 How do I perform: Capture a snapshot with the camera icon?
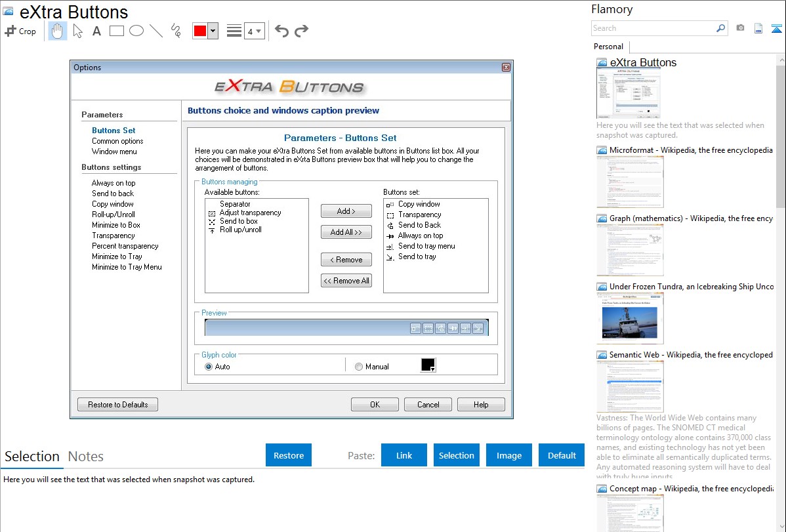click(x=740, y=28)
